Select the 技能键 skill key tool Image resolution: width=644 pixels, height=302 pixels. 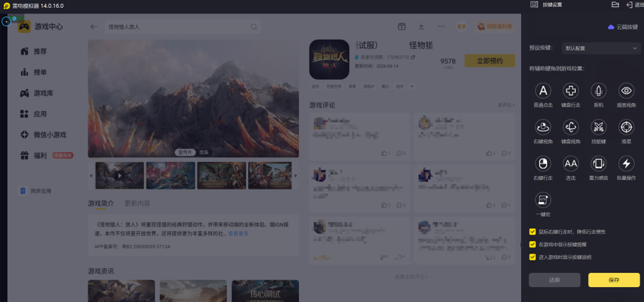point(599,127)
